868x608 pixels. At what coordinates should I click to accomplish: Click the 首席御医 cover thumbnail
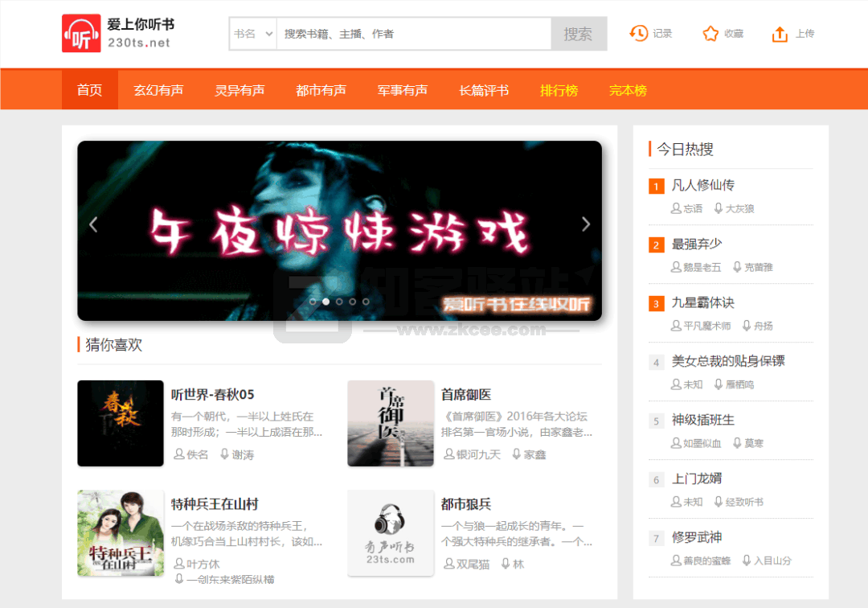click(391, 424)
